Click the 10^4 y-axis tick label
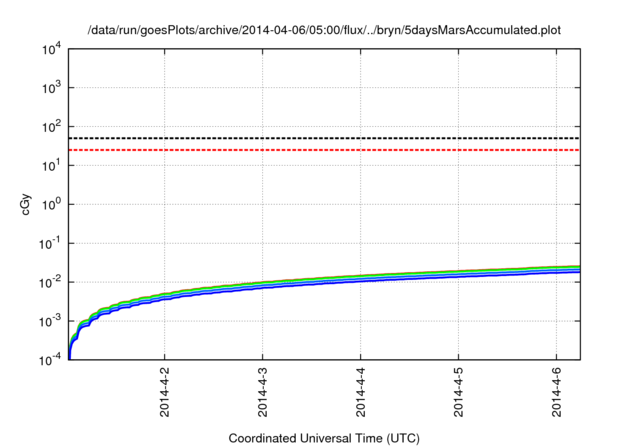The width and height of the screenshot is (640, 448). click(x=51, y=50)
